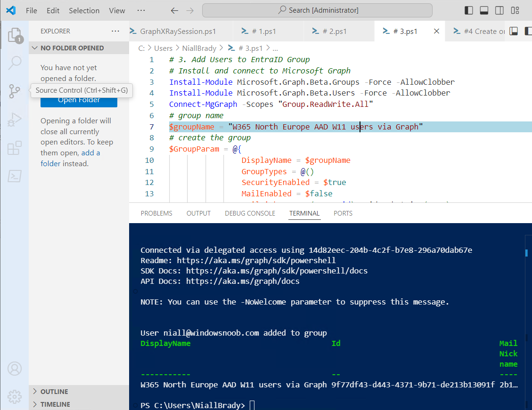Switch to the # 2.ps1 tab
This screenshot has width=532, height=410.
[339, 31]
